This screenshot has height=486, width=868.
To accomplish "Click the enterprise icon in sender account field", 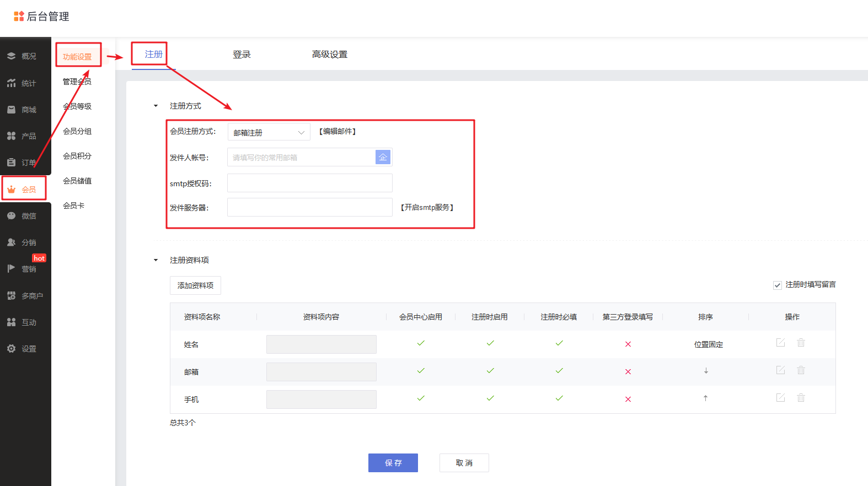I will [383, 157].
